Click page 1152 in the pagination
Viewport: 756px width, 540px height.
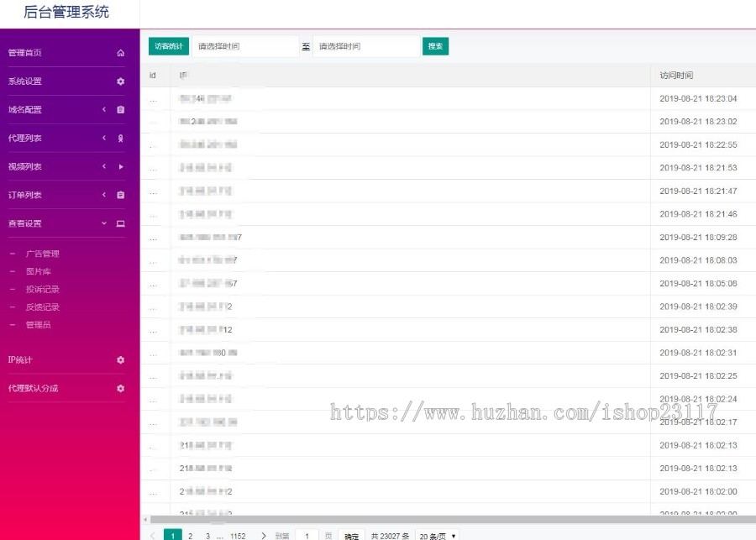click(237, 535)
